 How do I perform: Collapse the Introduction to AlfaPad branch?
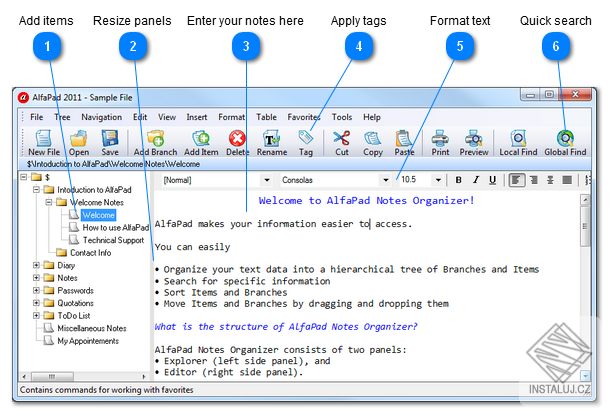(36, 190)
